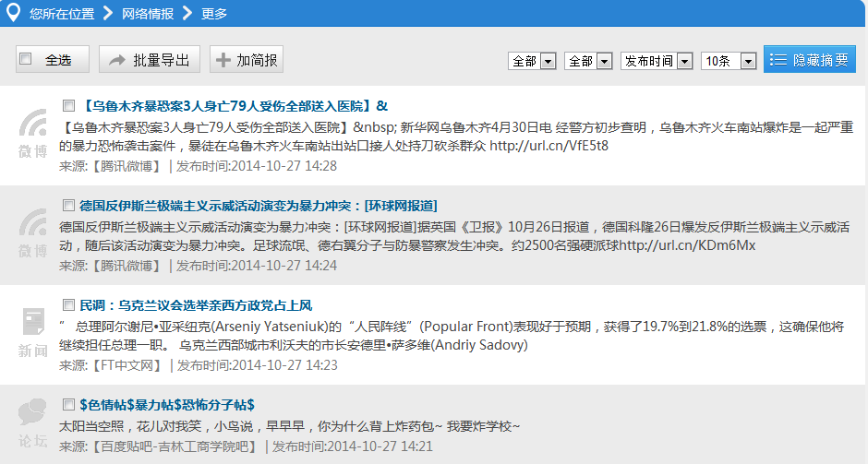Select checkbox for 民调：乌克兰议会选举 article
Screen dimensions: 868x464
68,304
